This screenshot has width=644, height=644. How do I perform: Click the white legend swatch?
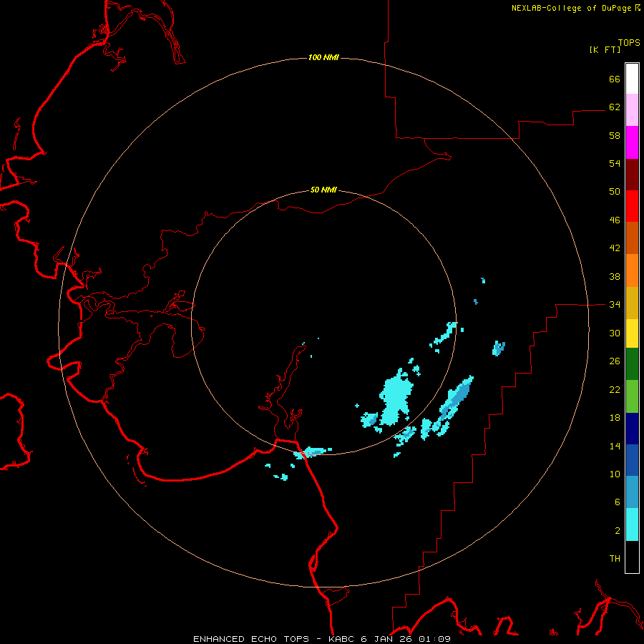tap(632, 79)
